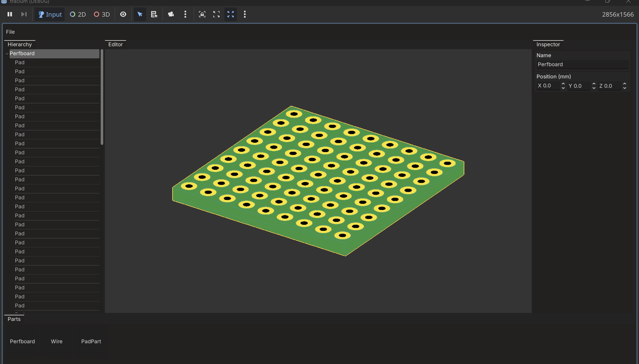The width and height of the screenshot is (639, 364).
Task: Open camera options three-dot menu
Action: coord(185,14)
